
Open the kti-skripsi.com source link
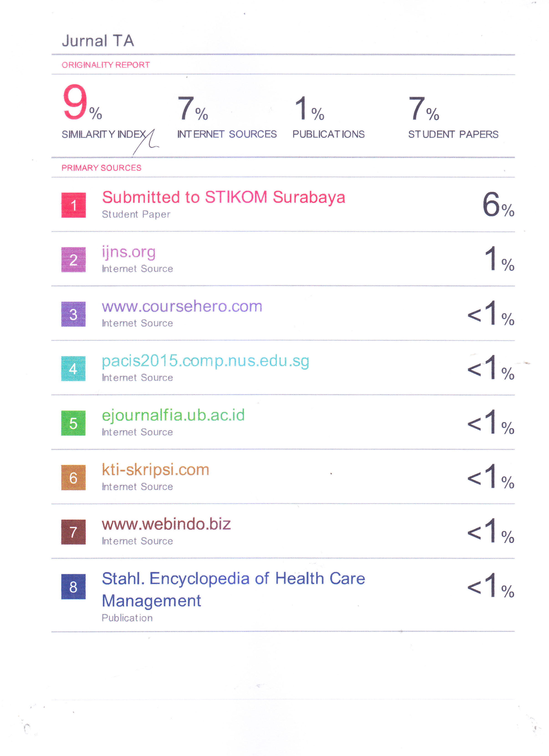tap(155, 470)
